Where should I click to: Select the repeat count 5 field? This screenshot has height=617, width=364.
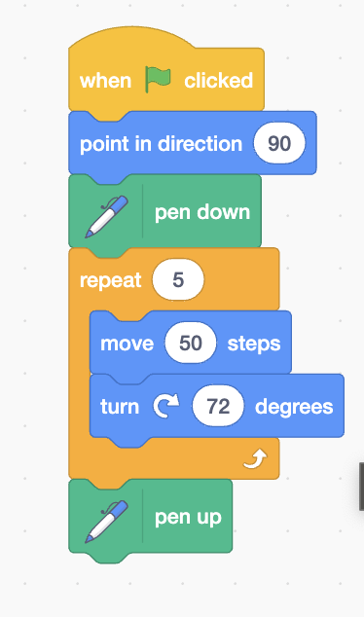coord(178,279)
